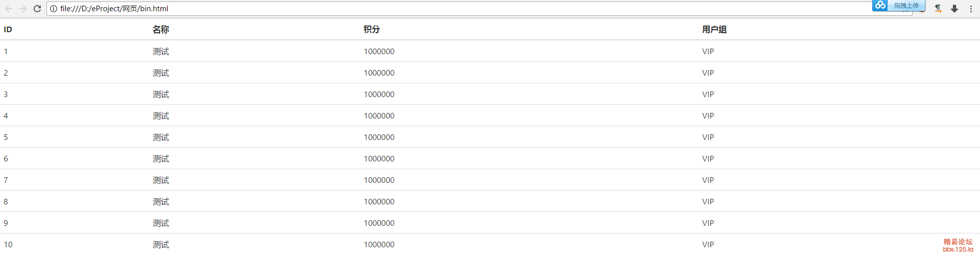
Task: Click the 精易论坛 bbs.125.la watermark
Action: (958, 245)
